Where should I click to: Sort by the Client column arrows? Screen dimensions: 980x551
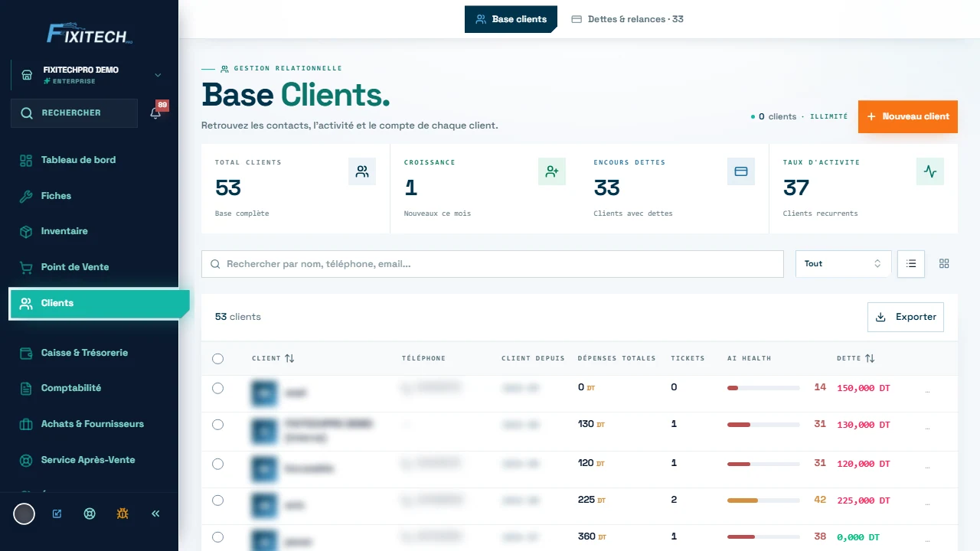(x=289, y=358)
